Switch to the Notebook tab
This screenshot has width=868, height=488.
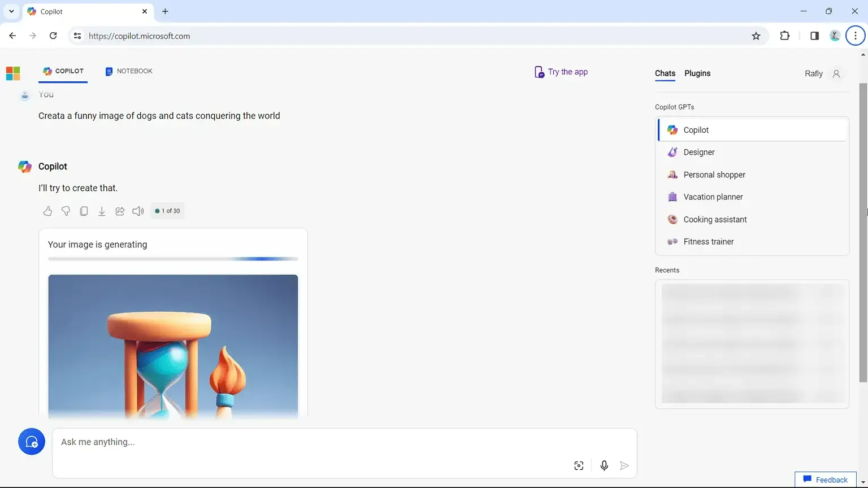[x=129, y=71]
